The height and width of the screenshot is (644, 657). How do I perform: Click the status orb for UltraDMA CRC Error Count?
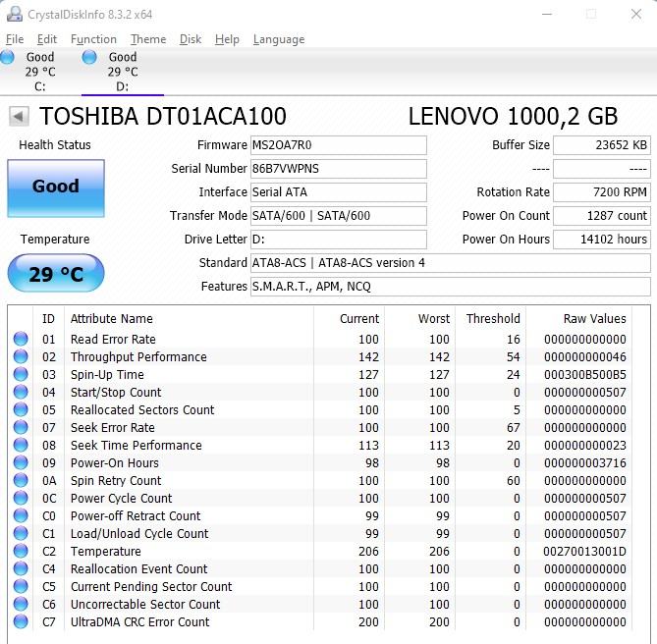coord(21,622)
